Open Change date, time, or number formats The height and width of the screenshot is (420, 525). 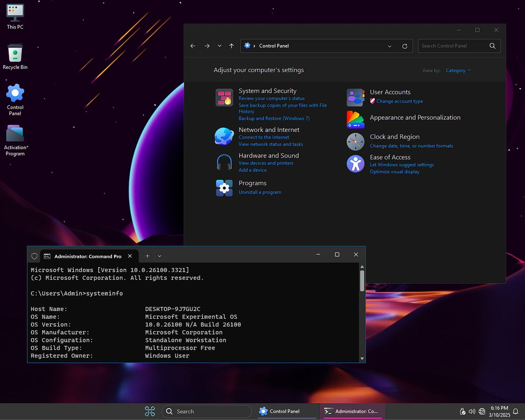coord(411,146)
